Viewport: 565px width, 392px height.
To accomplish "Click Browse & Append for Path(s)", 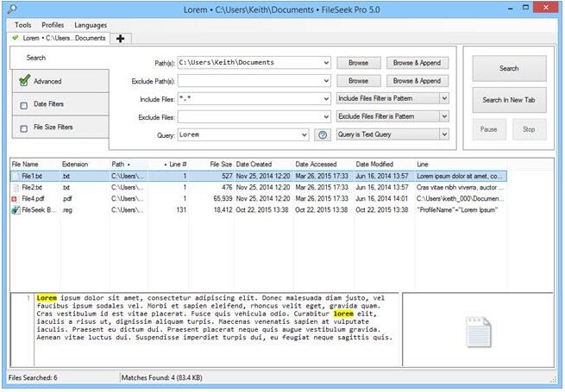I will [x=417, y=63].
